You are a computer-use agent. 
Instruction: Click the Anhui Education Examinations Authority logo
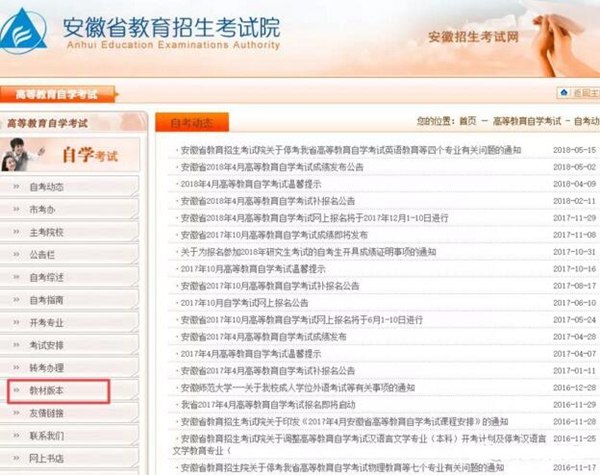(23, 31)
